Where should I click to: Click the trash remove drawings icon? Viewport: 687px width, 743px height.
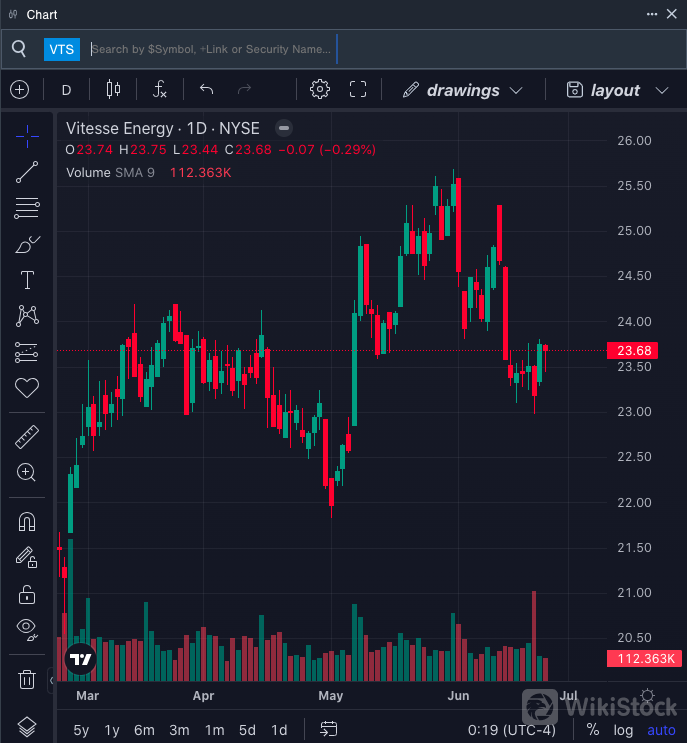tap(27, 680)
